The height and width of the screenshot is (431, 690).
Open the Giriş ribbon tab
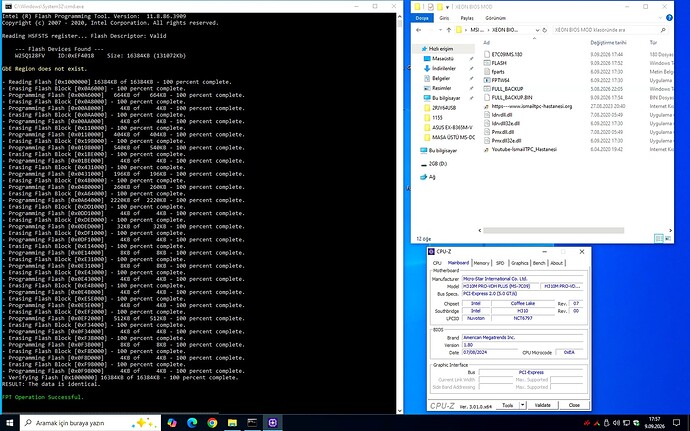click(444, 18)
